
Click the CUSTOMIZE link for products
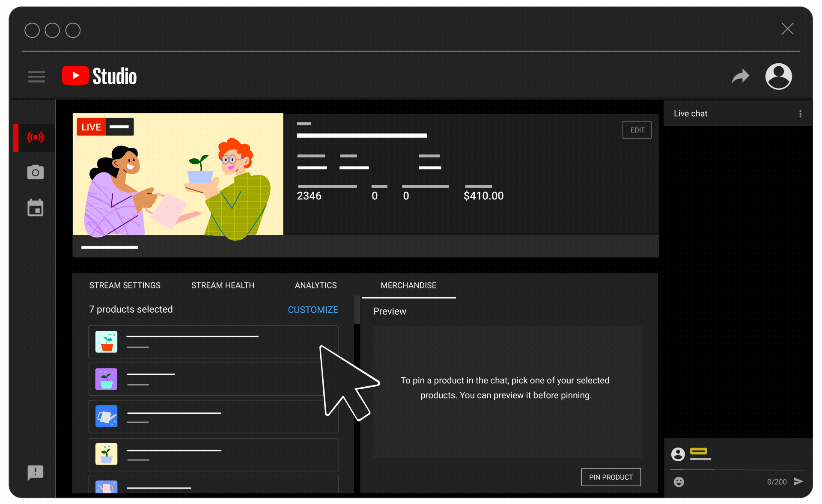313,310
